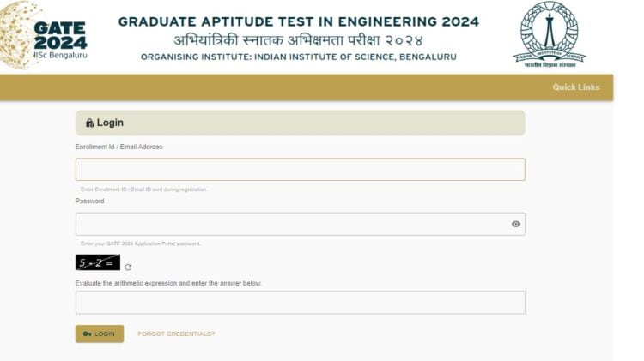Refresh the captcha arithmetic expression
This screenshot has height=361, width=644.
[128, 267]
